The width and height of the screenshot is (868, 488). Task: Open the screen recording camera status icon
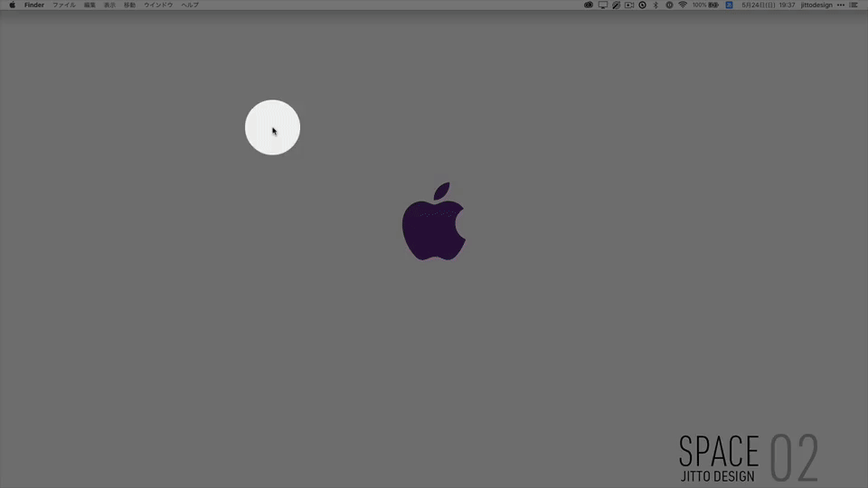click(x=629, y=5)
